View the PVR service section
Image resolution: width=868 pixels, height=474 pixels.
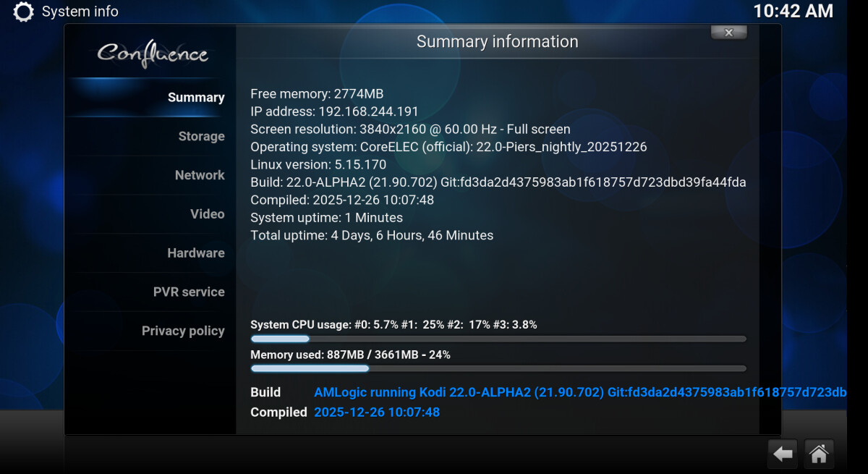click(x=189, y=292)
